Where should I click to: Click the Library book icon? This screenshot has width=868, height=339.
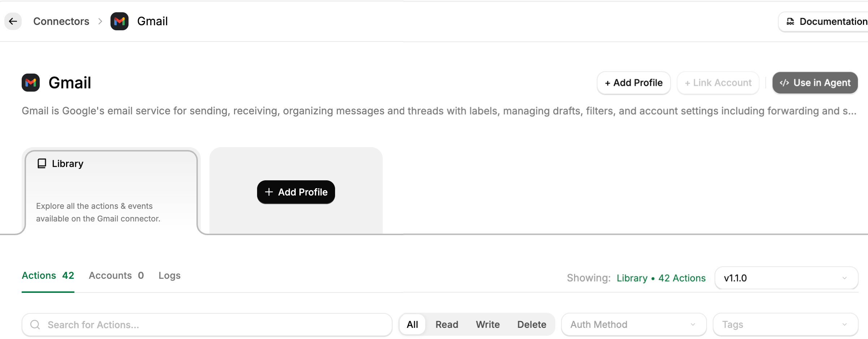pos(42,164)
